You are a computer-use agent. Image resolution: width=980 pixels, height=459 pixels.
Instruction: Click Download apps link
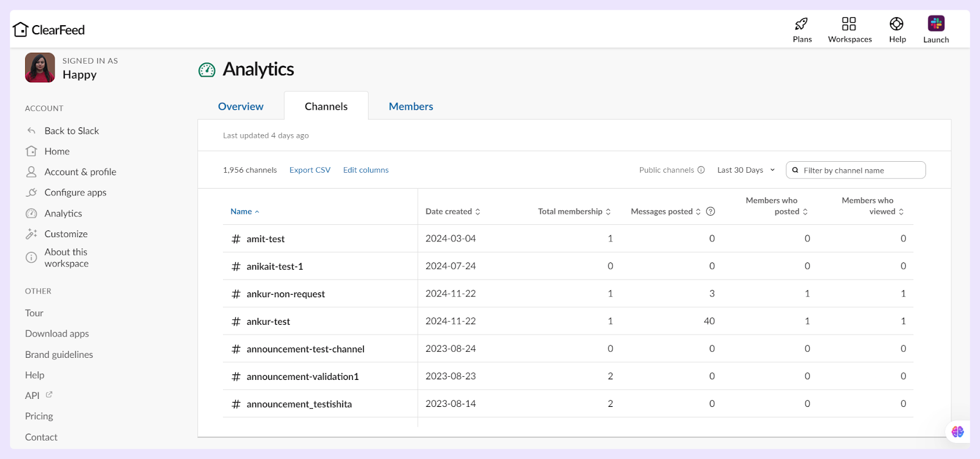pos(57,333)
